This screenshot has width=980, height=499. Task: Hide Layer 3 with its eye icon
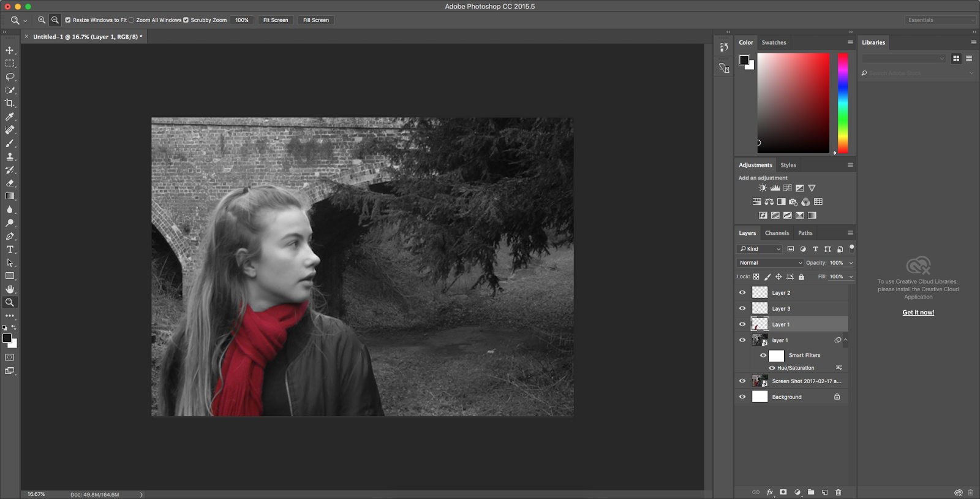tap(742, 308)
